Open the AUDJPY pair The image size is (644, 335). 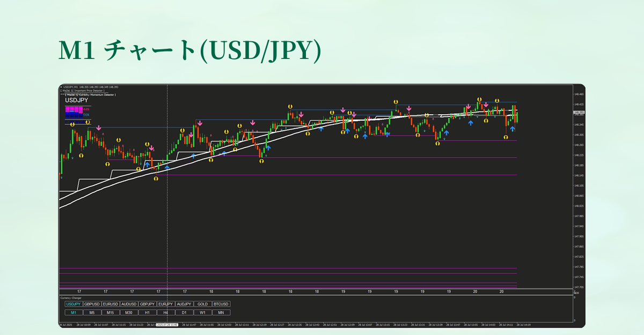pos(184,304)
